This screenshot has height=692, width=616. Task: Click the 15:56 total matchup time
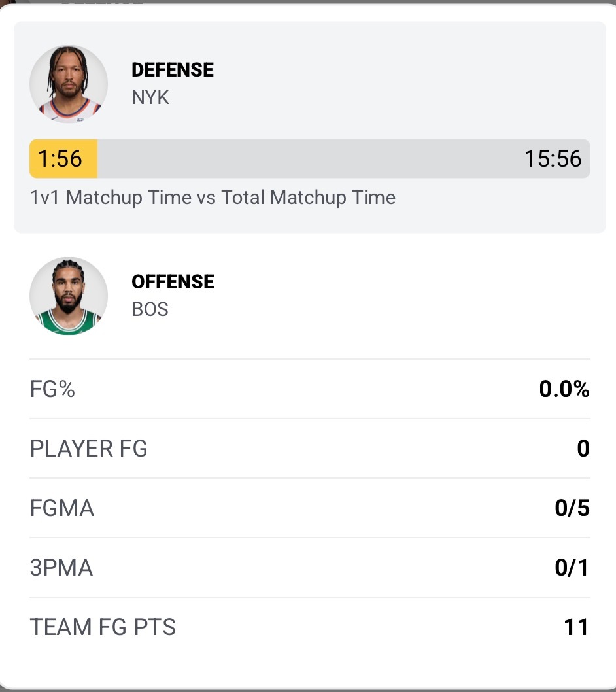click(553, 159)
